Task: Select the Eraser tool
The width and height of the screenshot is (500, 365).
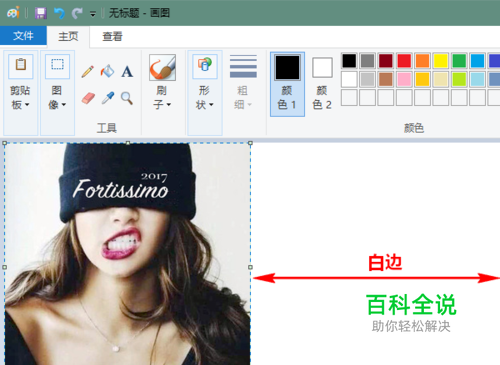Action: (88, 98)
